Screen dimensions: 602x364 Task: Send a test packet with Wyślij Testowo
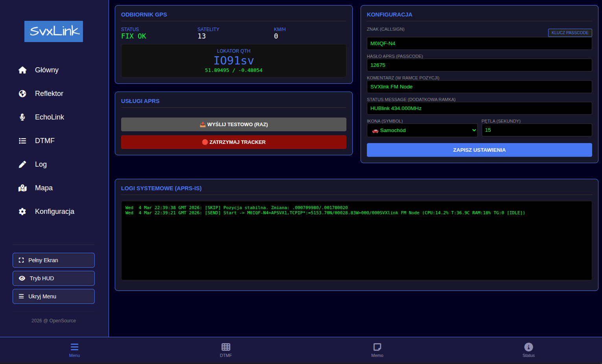(234, 125)
